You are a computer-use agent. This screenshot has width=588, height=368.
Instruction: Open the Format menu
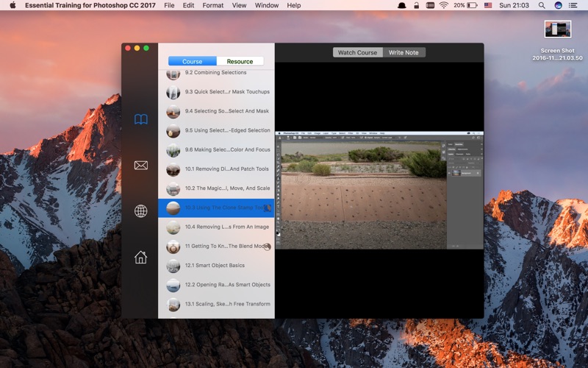(x=213, y=5)
